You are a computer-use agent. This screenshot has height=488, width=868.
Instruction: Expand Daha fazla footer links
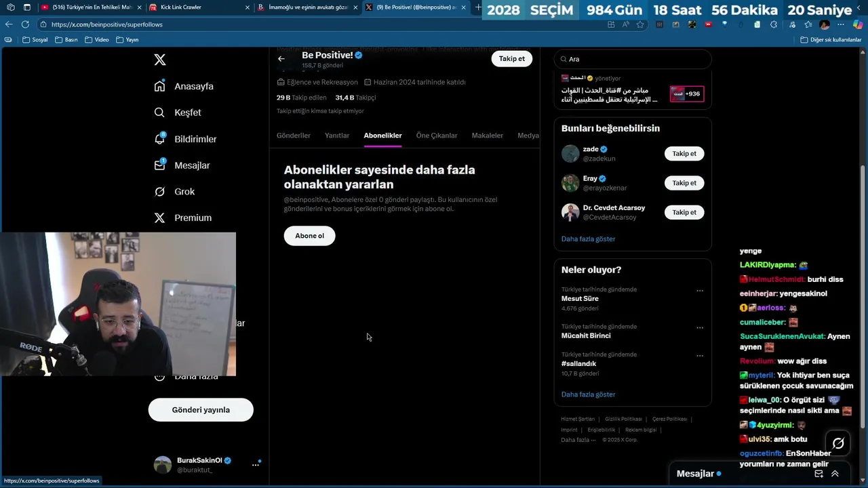pos(578,440)
